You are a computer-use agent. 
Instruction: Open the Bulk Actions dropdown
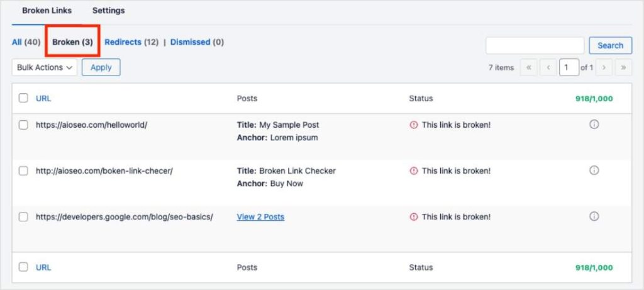pyautogui.click(x=45, y=67)
